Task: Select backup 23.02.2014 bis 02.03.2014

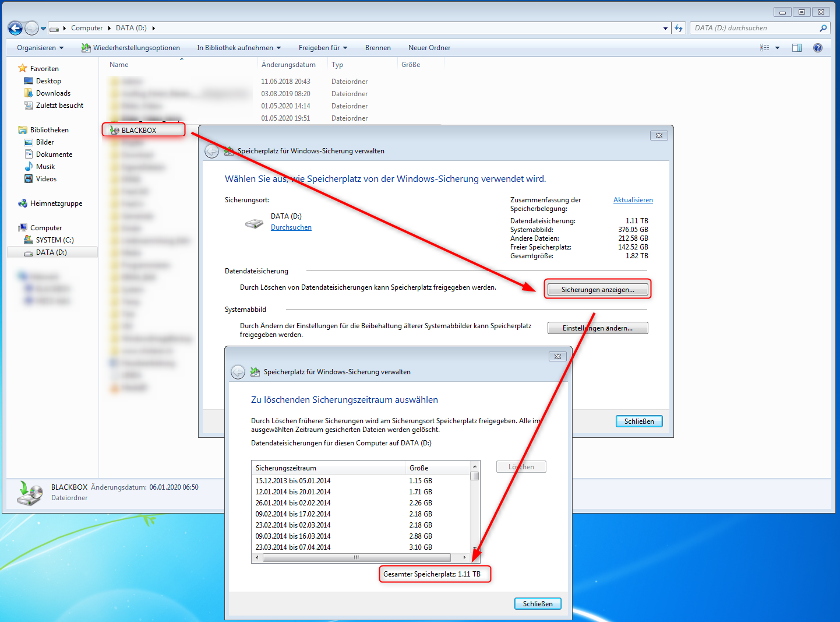Action: (x=361, y=525)
